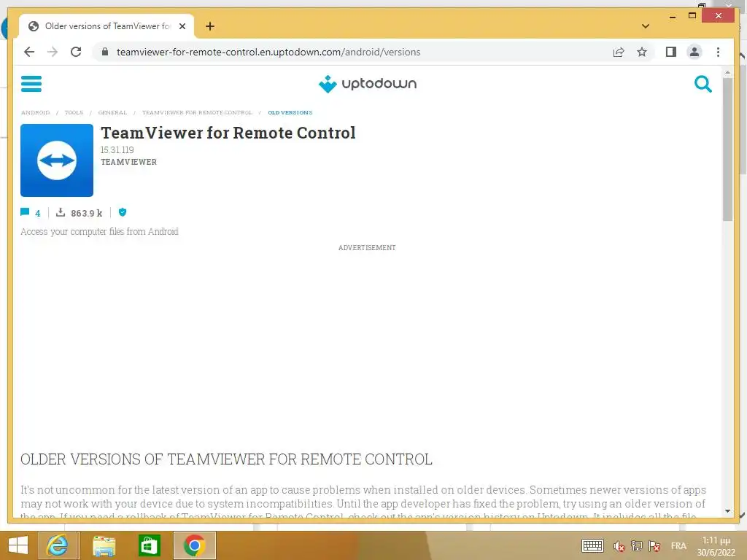Click the taskbar clock showing 1:11
747x560 pixels.
716,546
